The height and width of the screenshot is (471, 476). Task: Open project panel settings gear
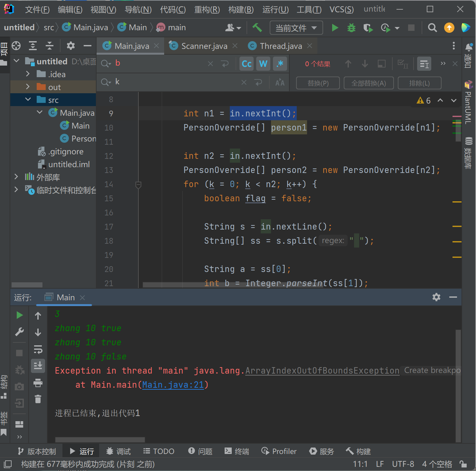click(x=70, y=46)
